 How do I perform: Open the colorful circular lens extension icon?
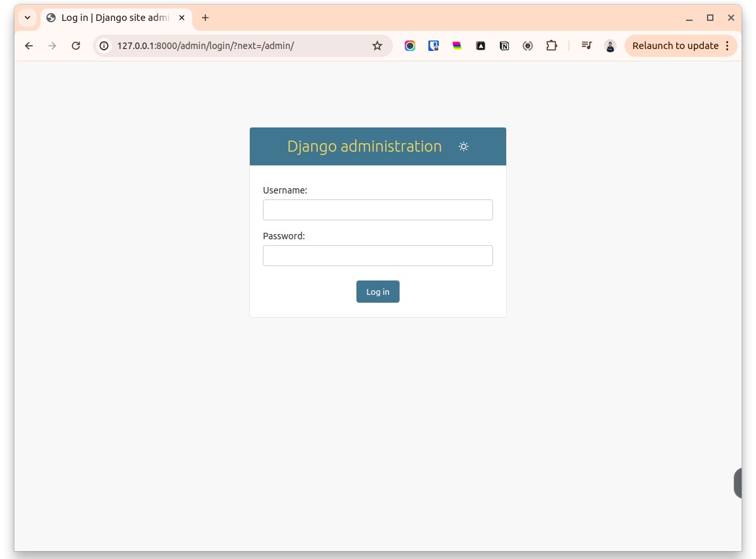[x=410, y=46]
